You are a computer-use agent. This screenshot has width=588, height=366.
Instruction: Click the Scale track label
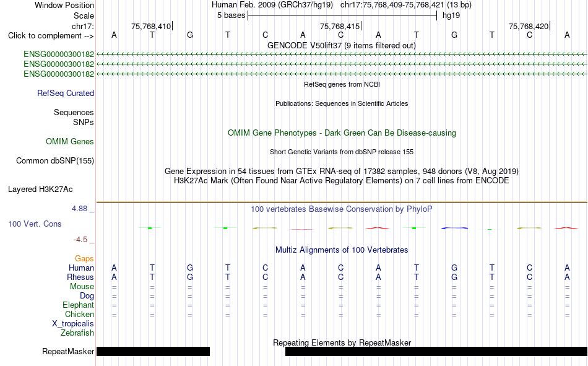84,15
